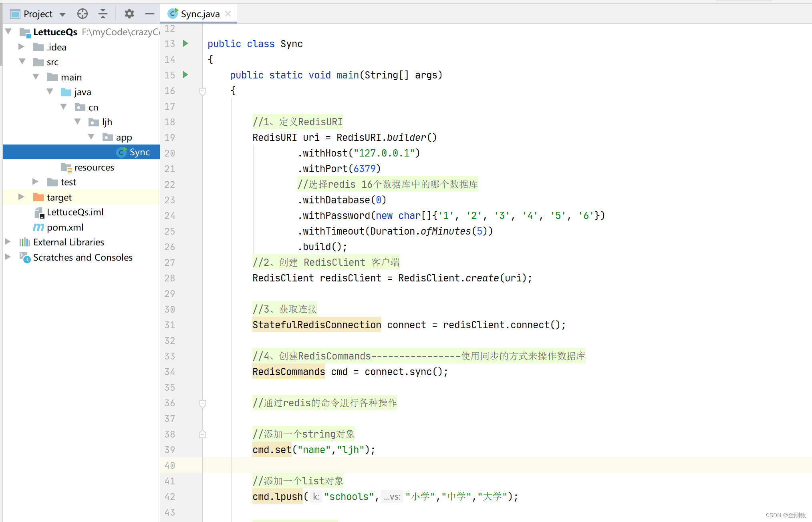Close the Sync.java tab
Viewport: 812px width, 522px height.
tap(228, 13)
